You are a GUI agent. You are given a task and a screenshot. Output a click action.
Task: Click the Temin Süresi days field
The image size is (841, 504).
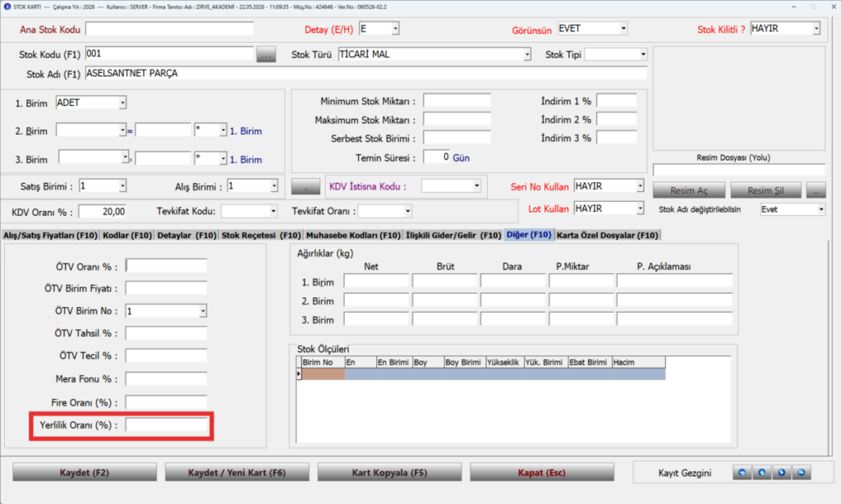437,157
